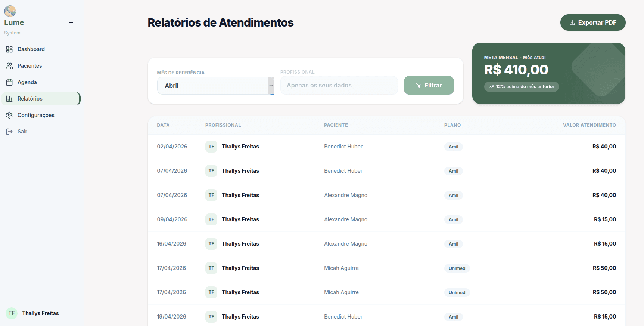Click the Relatórios de Atendimentos heading
The width and height of the screenshot is (644, 326).
[x=221, y=22]
